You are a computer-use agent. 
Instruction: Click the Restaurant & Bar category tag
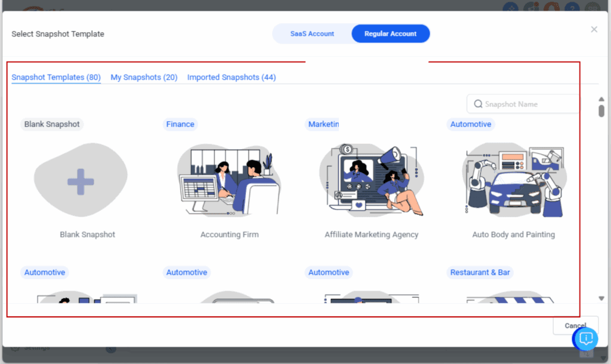pos(480,273)
